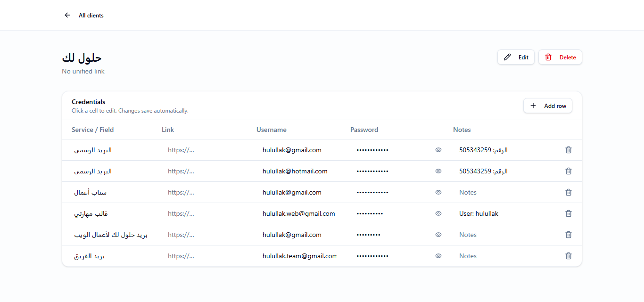
Task: Edit the hulullak.team@gmail.com username cell
Action: [x=299, y=256]
